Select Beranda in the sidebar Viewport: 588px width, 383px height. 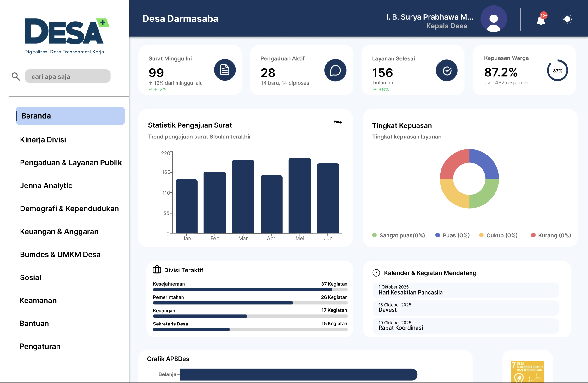[70, 116]
